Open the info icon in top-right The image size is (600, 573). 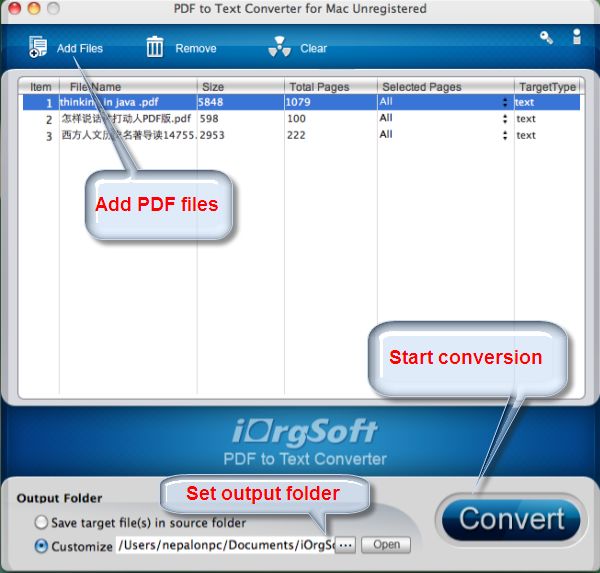577,37
